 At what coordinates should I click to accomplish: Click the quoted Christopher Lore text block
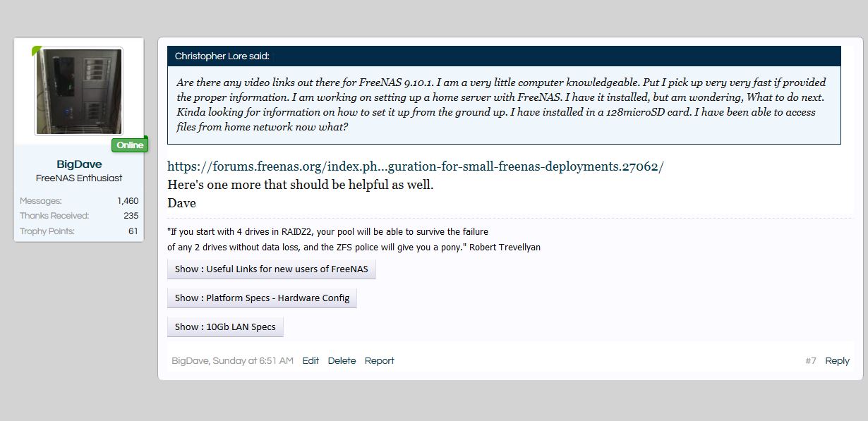(x=504, y=105)
